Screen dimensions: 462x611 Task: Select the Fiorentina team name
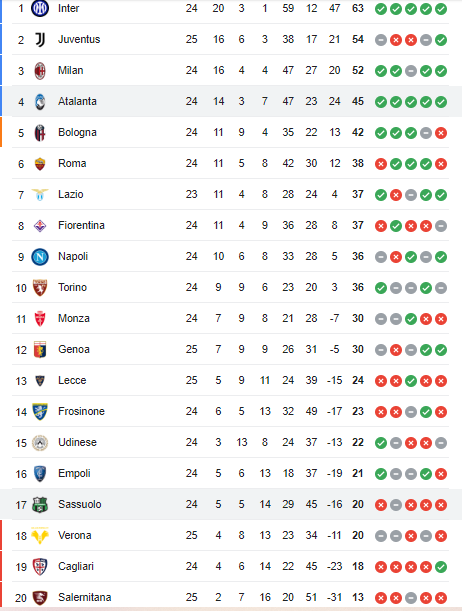pyautogui.click(x=81, y=225)
